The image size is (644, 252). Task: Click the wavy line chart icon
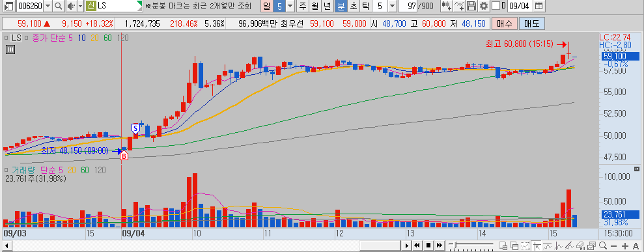coord(547,245)
